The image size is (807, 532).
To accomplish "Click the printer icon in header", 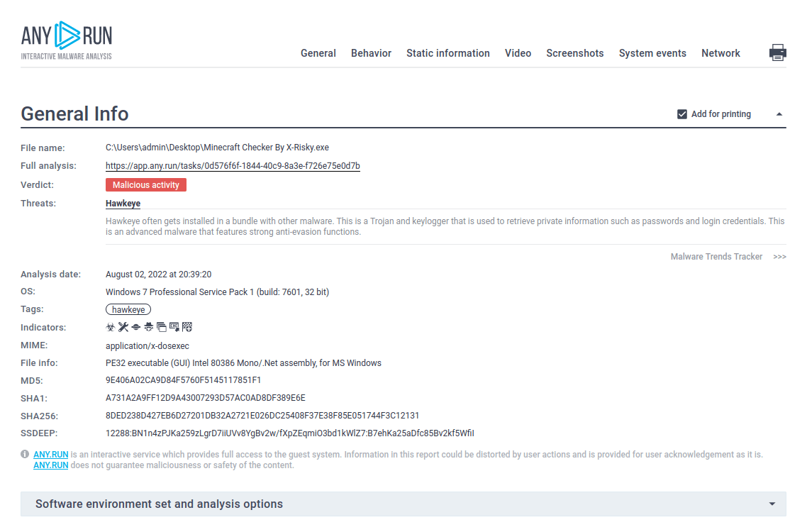I will point(777,52).
